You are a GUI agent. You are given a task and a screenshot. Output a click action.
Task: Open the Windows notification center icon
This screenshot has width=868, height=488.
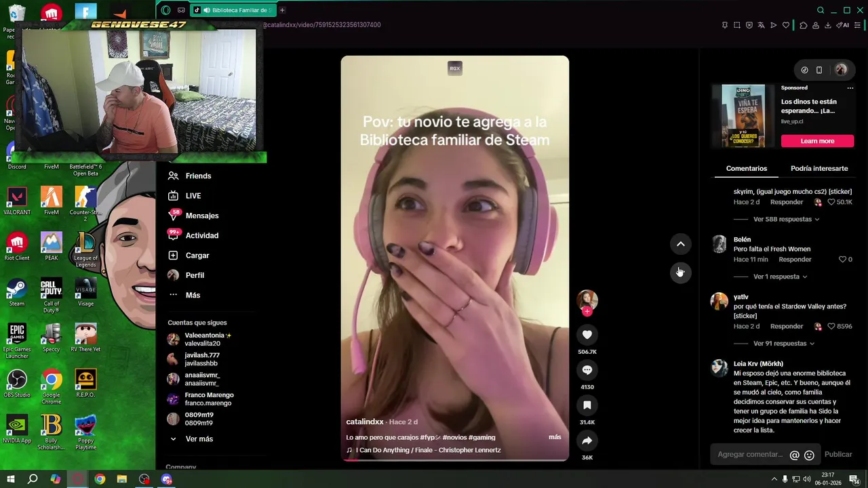[854, 479]
